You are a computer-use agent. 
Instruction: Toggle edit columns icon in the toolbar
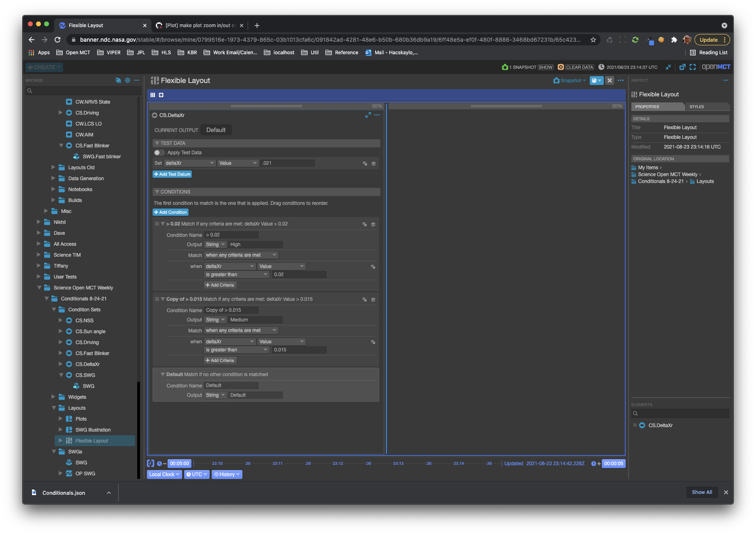[x=153, y=95]
